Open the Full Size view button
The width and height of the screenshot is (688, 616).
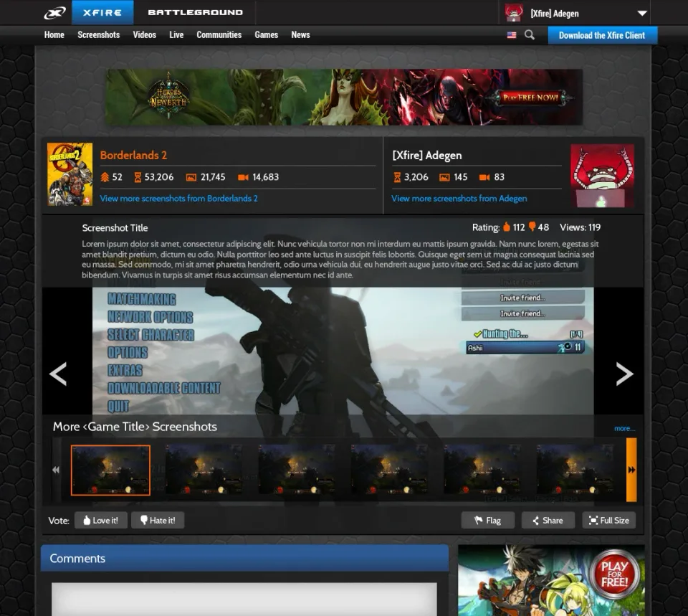coord(608,521)
